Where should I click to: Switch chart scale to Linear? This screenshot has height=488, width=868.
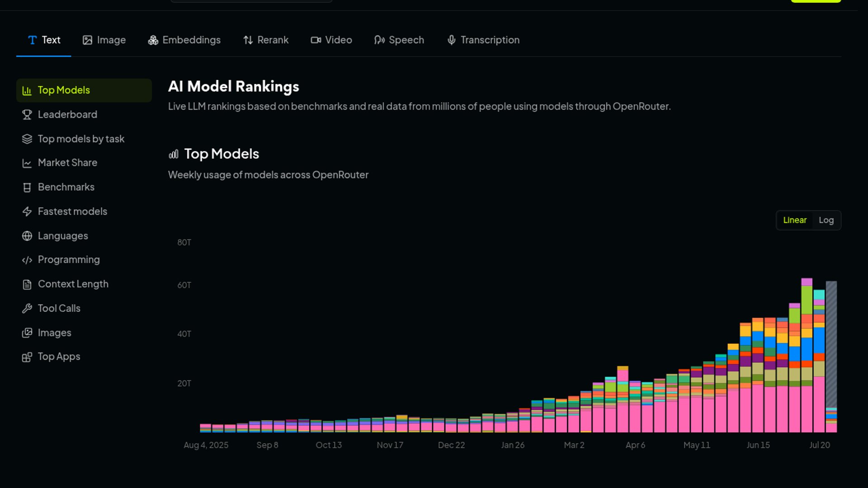point(795,220)
